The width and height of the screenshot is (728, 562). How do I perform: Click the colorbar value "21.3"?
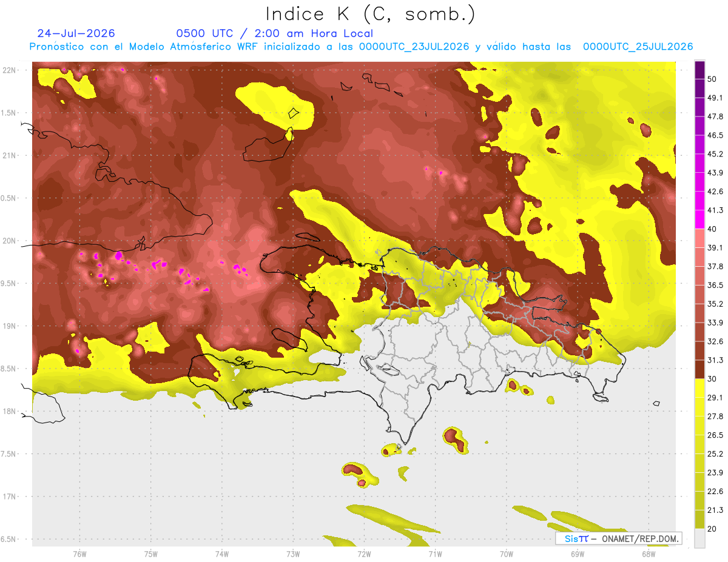point(715,510)
